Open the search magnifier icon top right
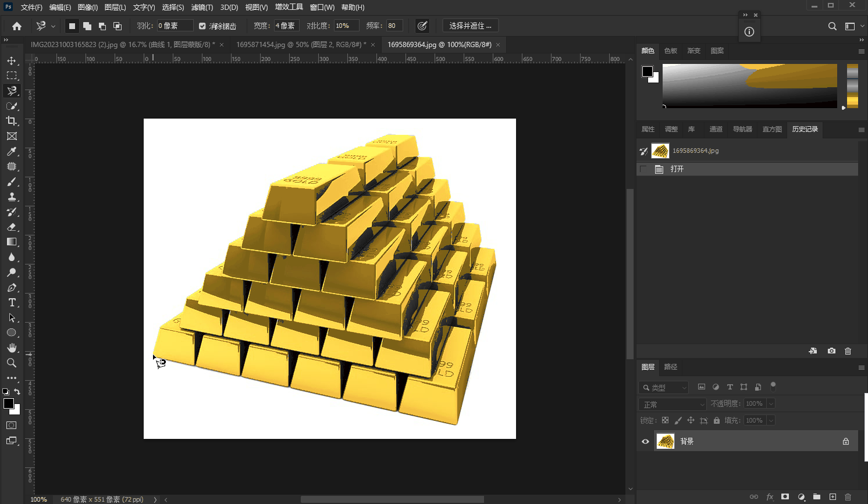This screenshot has height=504, width=868. tap(833, 26)
